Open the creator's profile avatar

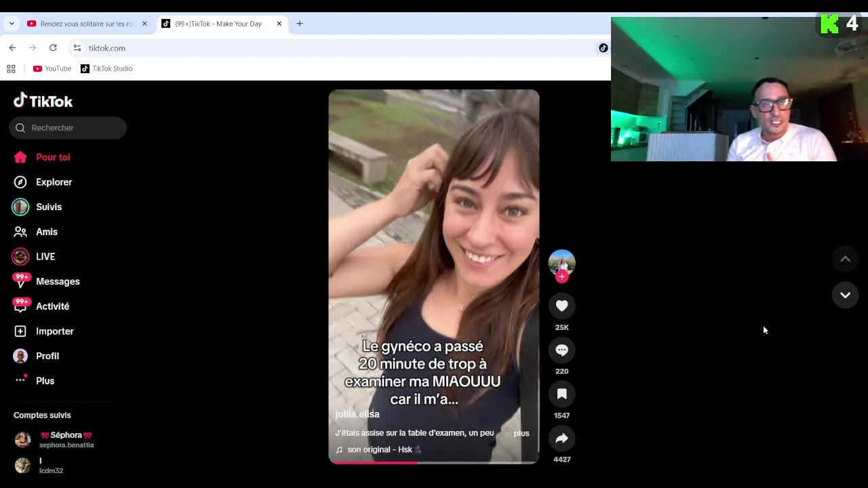pos(561,263)
